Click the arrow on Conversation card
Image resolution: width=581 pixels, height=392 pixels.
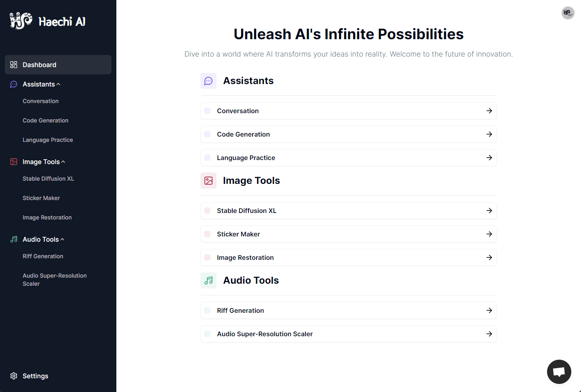(489, 111)
